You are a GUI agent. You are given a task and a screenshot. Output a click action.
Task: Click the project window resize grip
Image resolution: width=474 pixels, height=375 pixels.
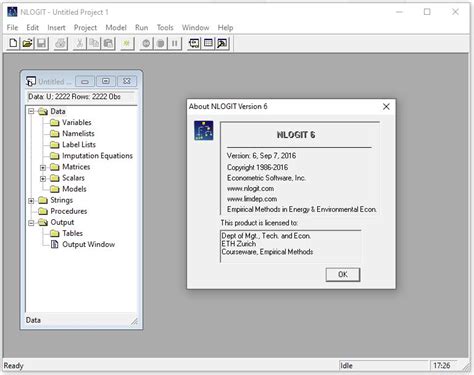click(x=134, y=321)
